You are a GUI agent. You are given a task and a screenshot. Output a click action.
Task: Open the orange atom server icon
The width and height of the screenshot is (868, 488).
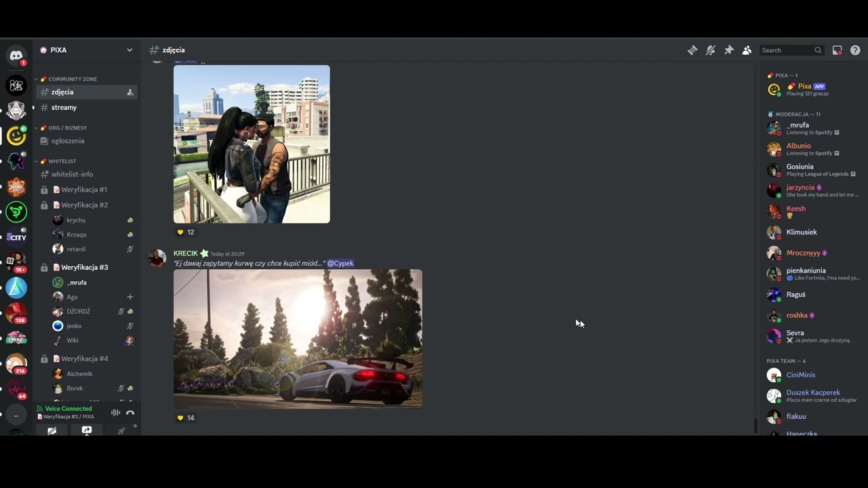[16, 186]
